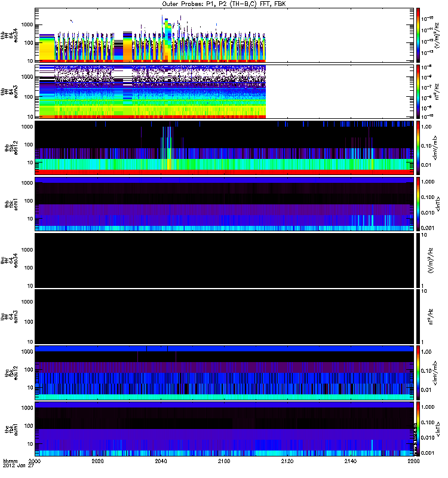Image resolution: width=448 pixels, height=478 pixels.
Task: Click the empty black thc fff edc34 panel
Action: [x=224, y=259]
